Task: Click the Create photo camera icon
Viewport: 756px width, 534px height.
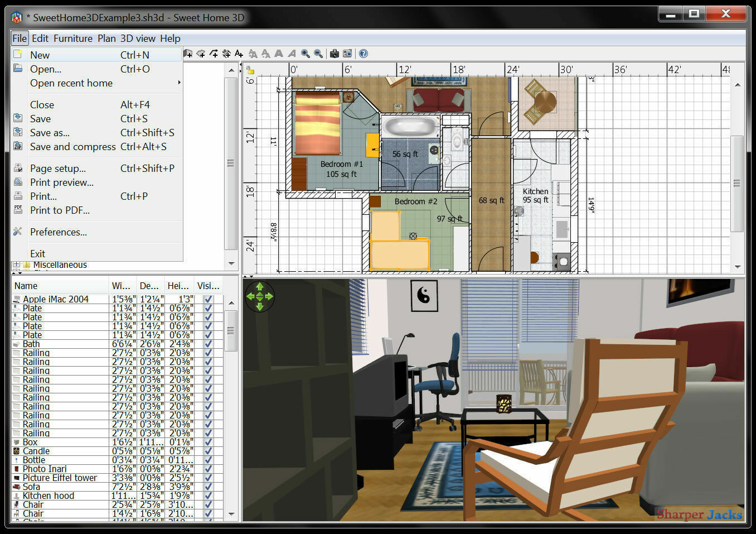Action: (334, 54)
